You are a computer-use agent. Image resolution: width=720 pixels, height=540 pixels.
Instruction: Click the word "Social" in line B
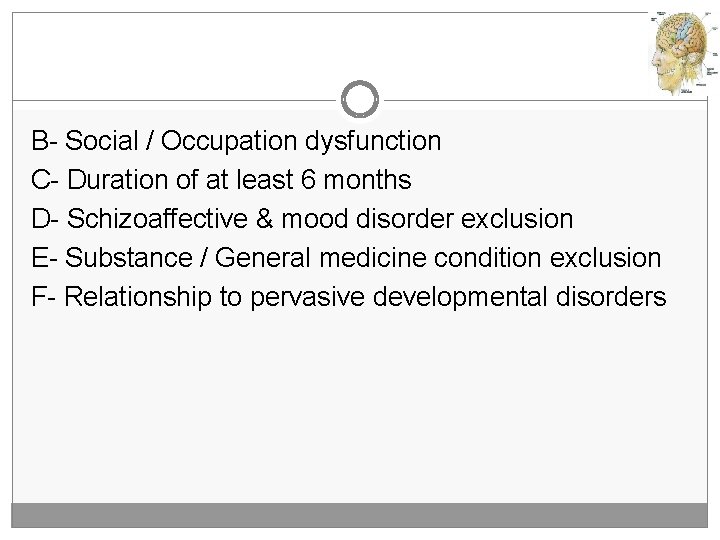(100, 142)
